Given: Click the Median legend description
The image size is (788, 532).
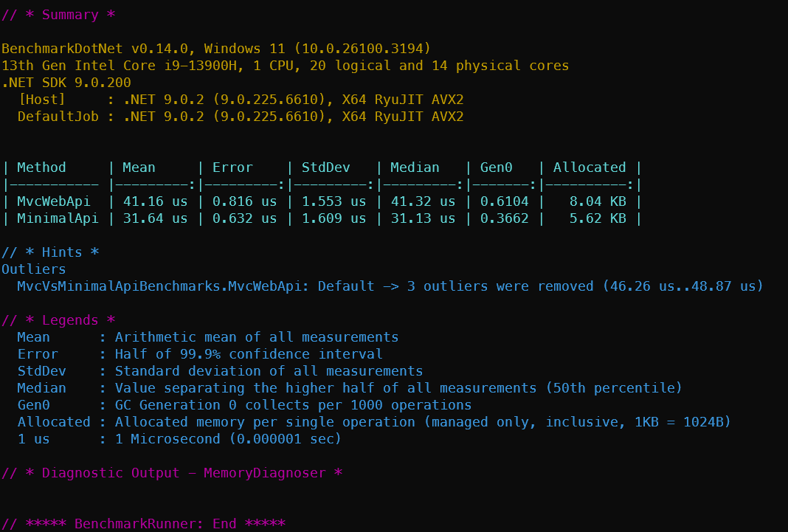Looking at the screenshot, I should [398, 388].
